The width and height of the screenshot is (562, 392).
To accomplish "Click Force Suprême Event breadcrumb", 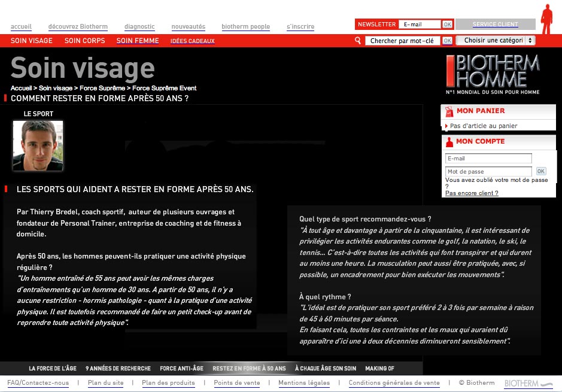I will [x=164, y=88].
